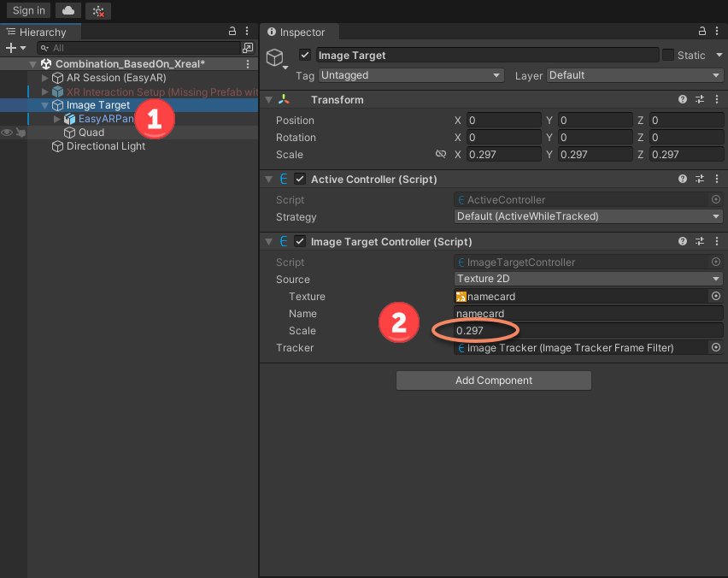728x578 pixels.
Task: Toggle the Image Target active checkbox
Action: pyautogui.click(x=305, y=56)
